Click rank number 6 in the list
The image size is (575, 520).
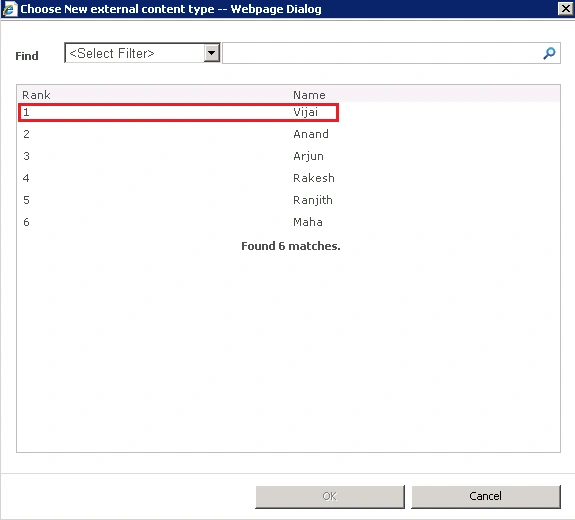click(x=26, y=222)
